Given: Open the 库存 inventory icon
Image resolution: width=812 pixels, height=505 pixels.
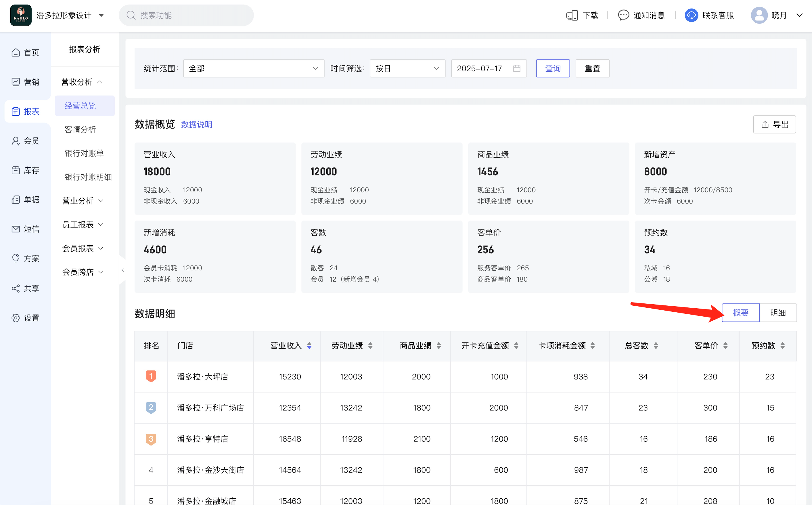Looking at the screenshot, I should coord(16,170).
